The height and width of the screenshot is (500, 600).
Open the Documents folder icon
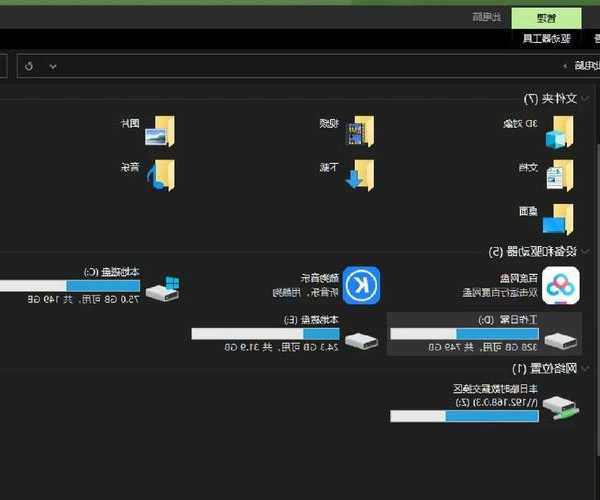click(x=559, y=175)
